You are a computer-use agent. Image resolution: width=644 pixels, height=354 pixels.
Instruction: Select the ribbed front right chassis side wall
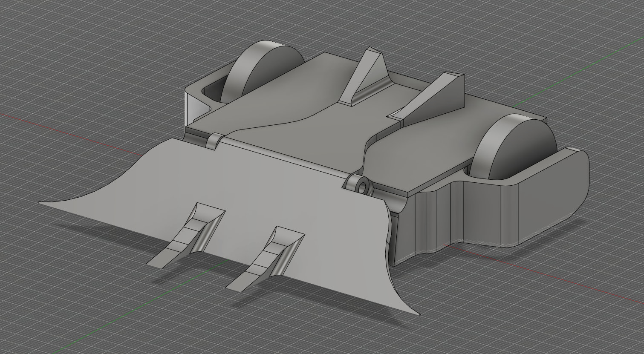430,222
